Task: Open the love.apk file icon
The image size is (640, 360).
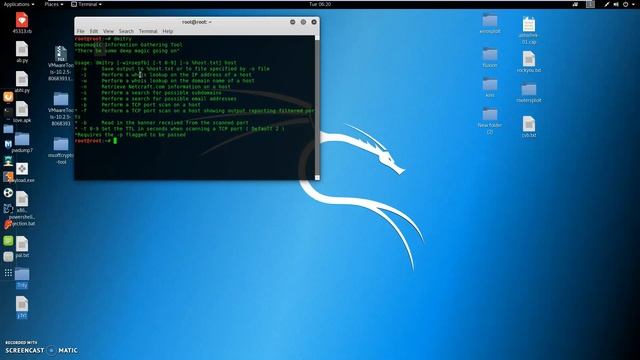Action: pos(22,109)
